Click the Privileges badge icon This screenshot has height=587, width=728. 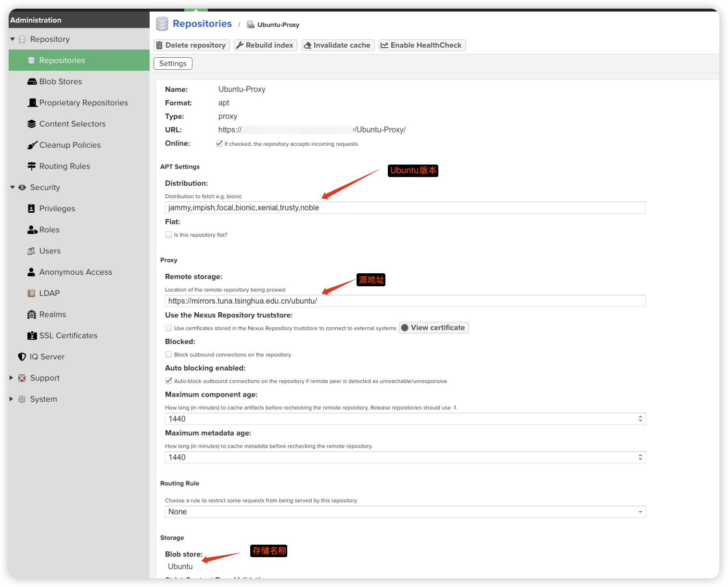coord(31,209)
